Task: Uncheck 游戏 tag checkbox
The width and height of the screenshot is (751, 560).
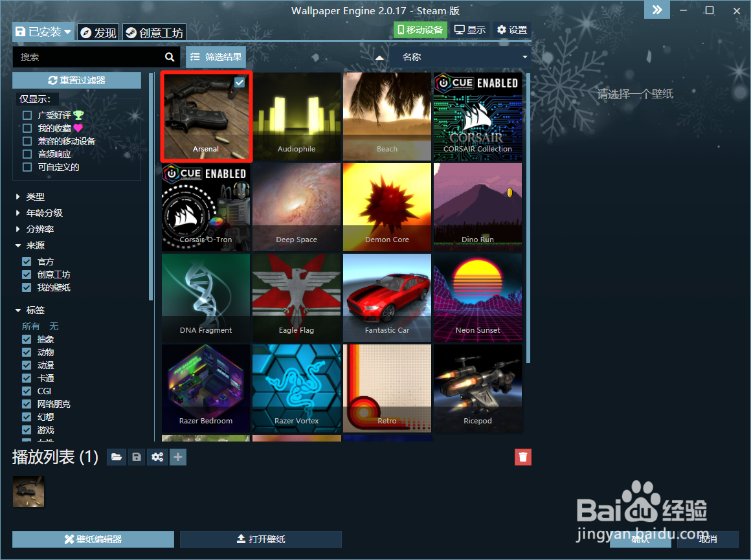Action: (27, 430)
